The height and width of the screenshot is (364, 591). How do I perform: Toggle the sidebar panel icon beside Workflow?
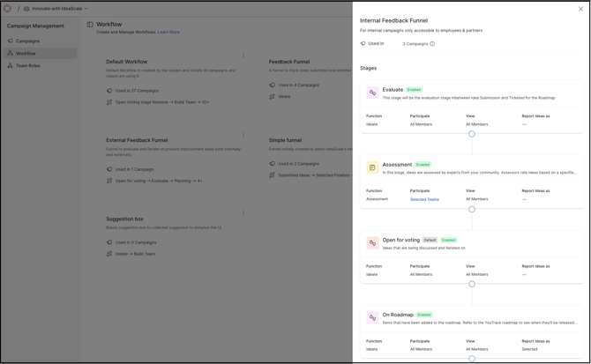coord(90,25)
